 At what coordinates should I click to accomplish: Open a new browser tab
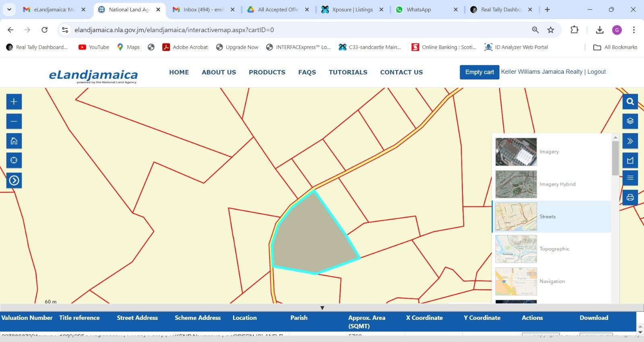[547, 10]
